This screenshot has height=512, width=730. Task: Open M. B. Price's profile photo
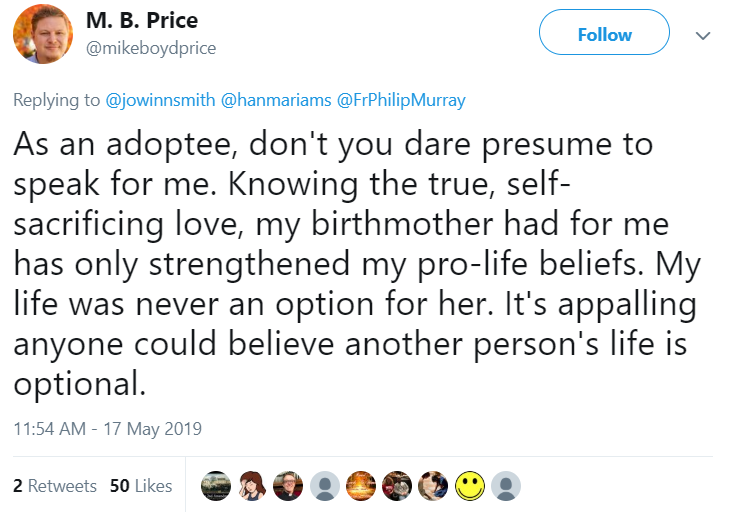tap(42, 33)
